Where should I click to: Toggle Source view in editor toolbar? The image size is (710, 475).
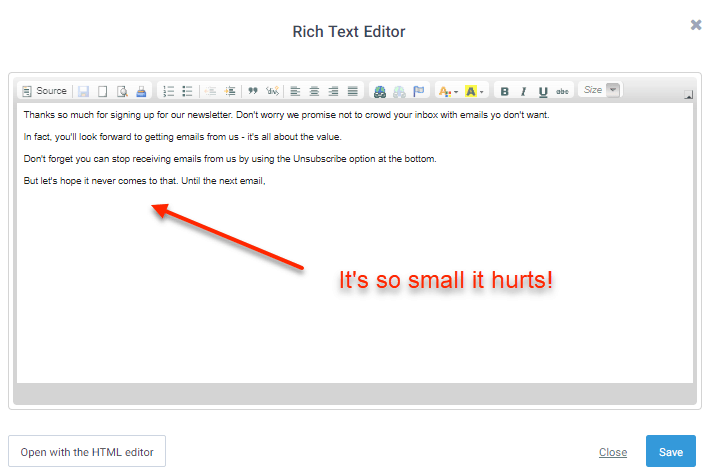click(x=44, y=91)
